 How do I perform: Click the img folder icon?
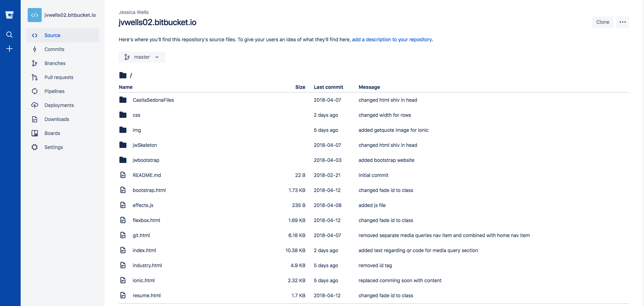point(123,130)
